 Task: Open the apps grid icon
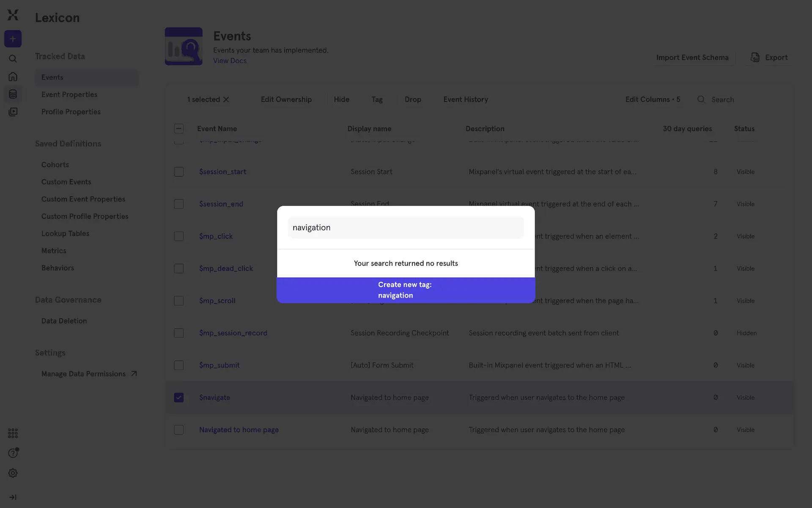click(13, 433)
